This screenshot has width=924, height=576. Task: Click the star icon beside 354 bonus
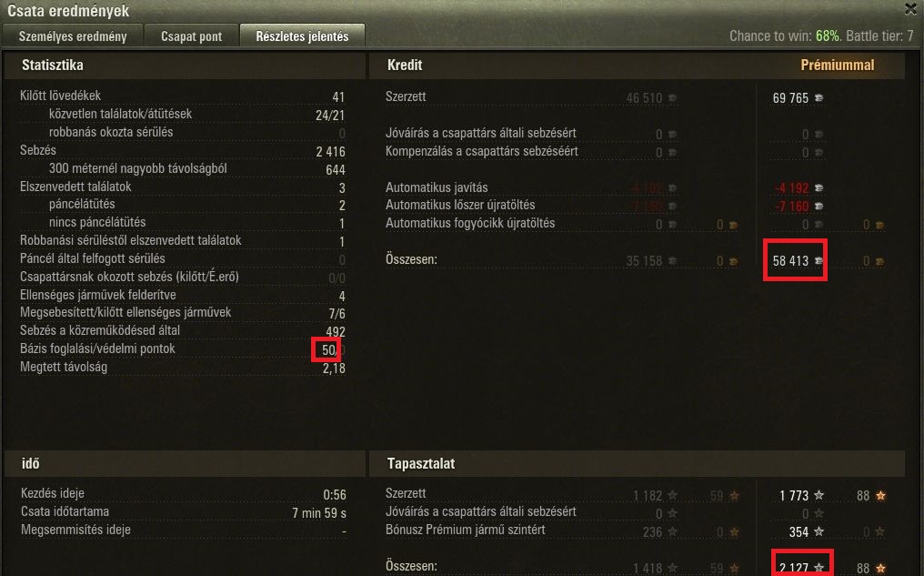[x=819, y=531]
